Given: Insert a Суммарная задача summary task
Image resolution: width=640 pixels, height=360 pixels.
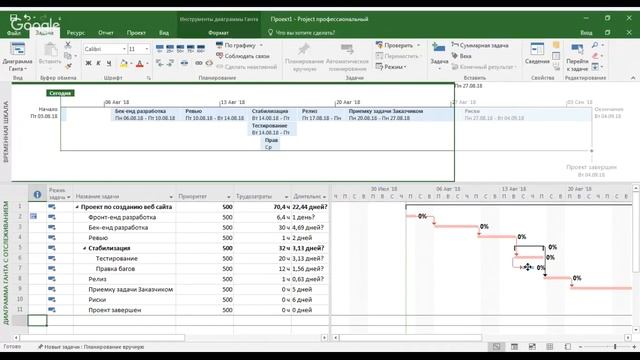Looking at the screenshot, I should [x=480, y=45].
